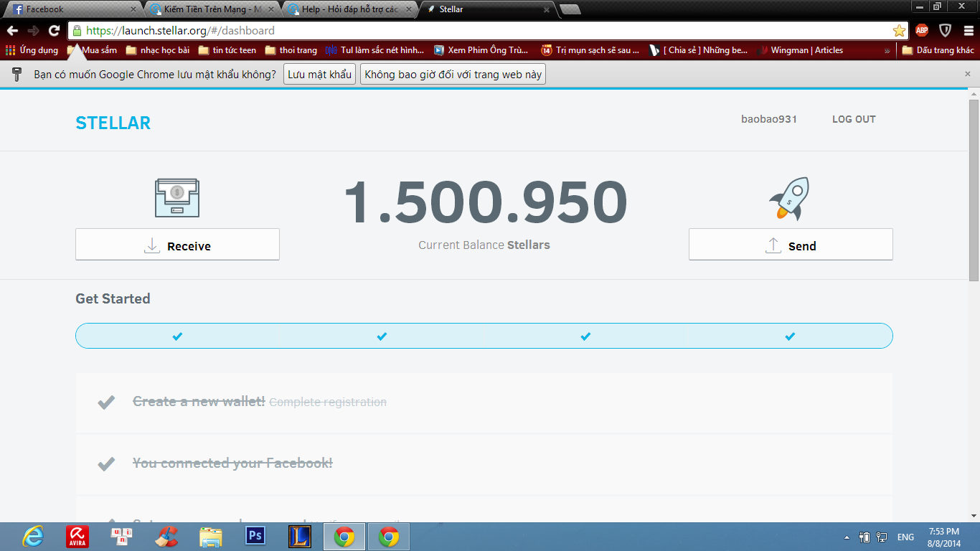
Task: Open the Trị mụn sạch sẽ sau bookmark
Action: pos(590,50)
